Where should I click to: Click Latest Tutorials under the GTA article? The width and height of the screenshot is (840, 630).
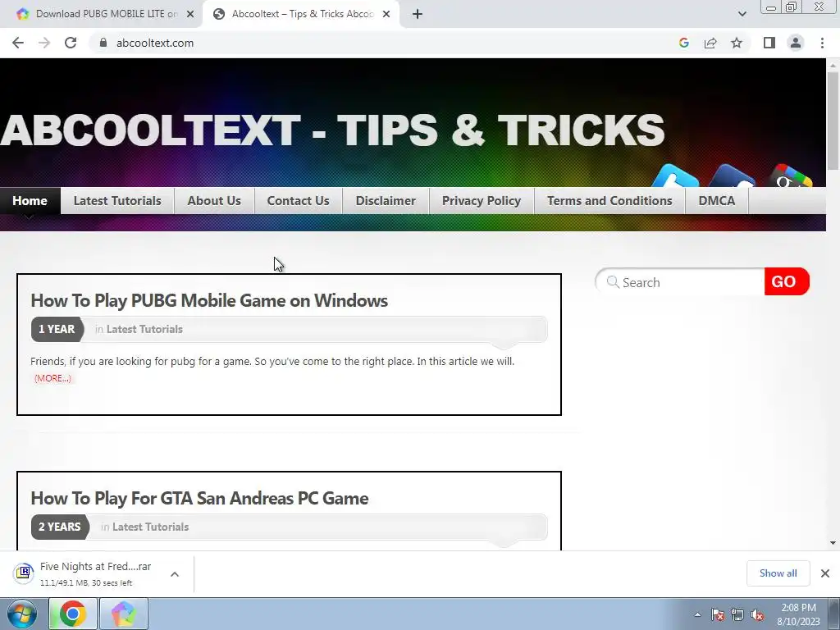click(x=151, y=527)
